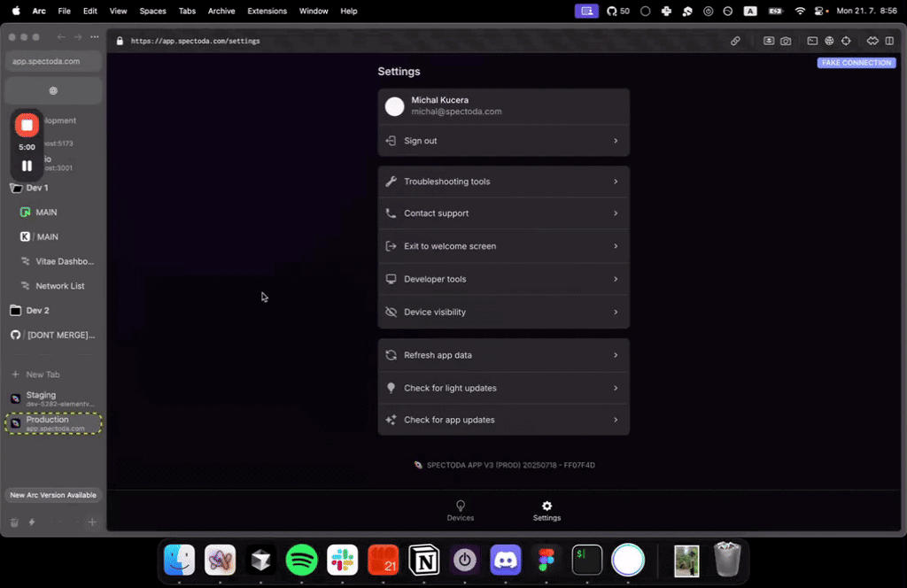Click the light bulb update icon
The height and width of the screenshot is (588, 907).
391,388
